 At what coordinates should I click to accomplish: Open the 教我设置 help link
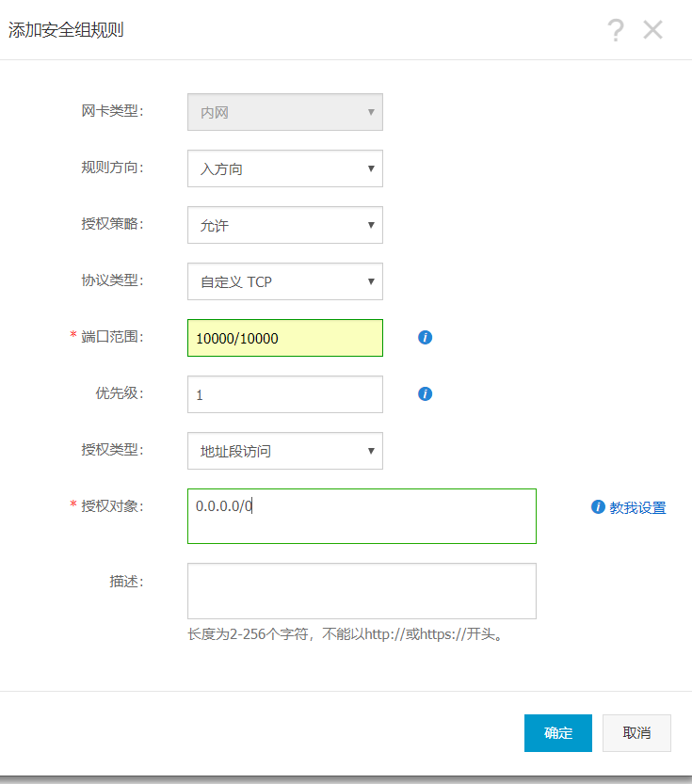(x=637, y=508)
